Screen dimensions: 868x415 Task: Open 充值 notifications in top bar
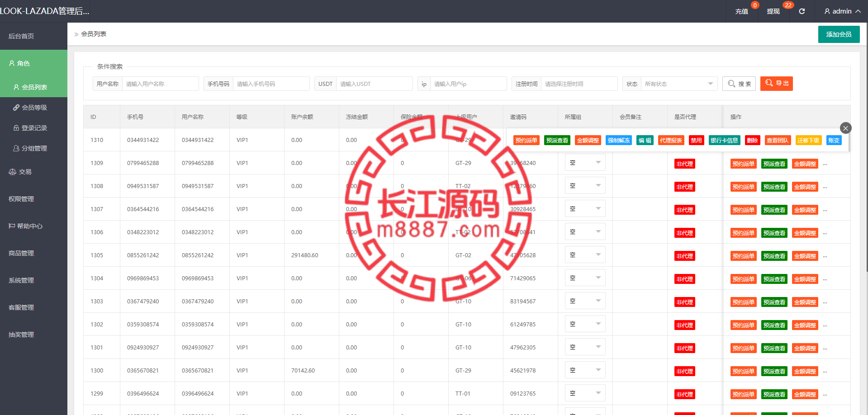[x=742, y=11]
